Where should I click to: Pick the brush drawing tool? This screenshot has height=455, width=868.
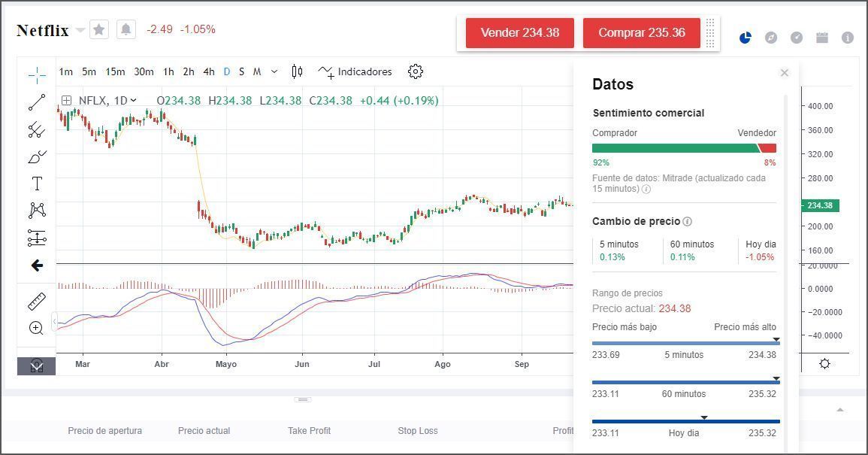(x=35, y=156)
